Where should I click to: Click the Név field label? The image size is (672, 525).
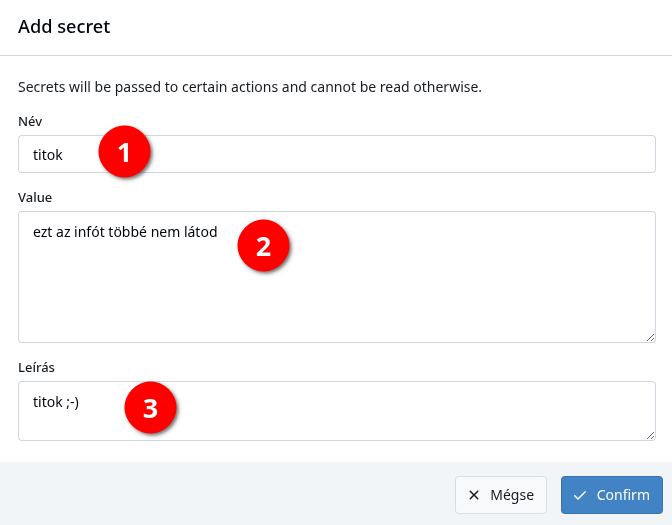click(x=30, y=121)
